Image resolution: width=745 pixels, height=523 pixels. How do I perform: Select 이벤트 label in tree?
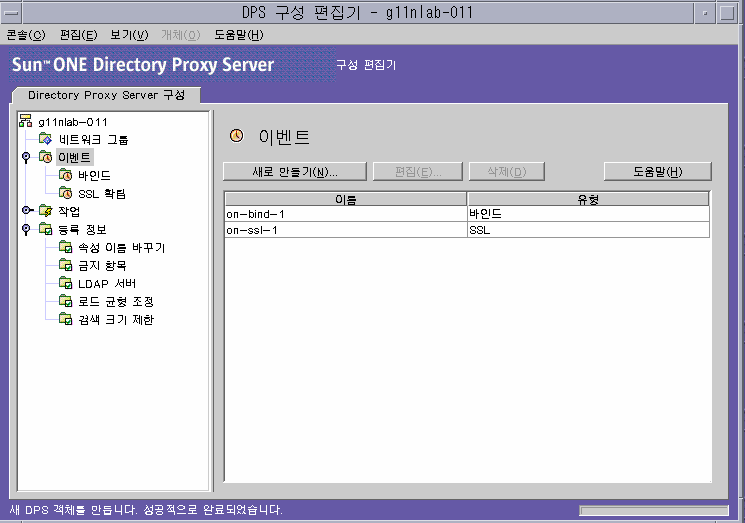pyautogui.click(x=75, y=157)
